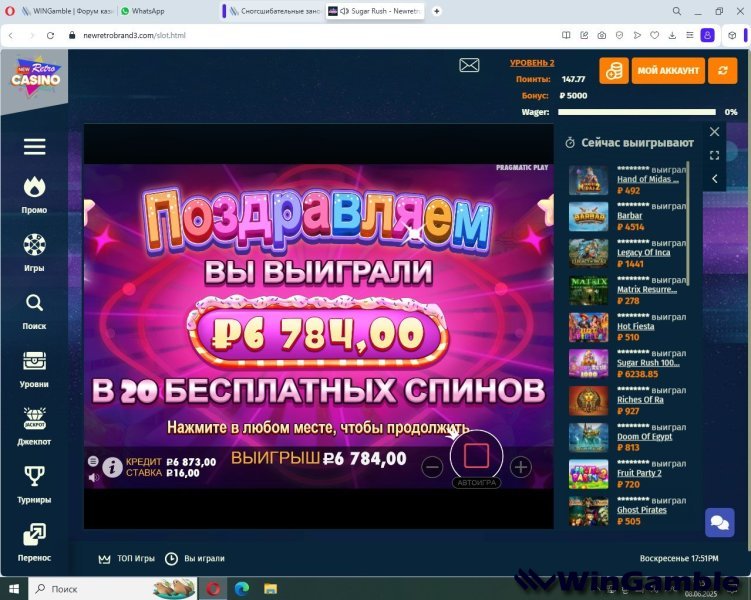Screen dimensions: 751x600
Task: Open the messages envelope icon
Action: pos(469,65)
